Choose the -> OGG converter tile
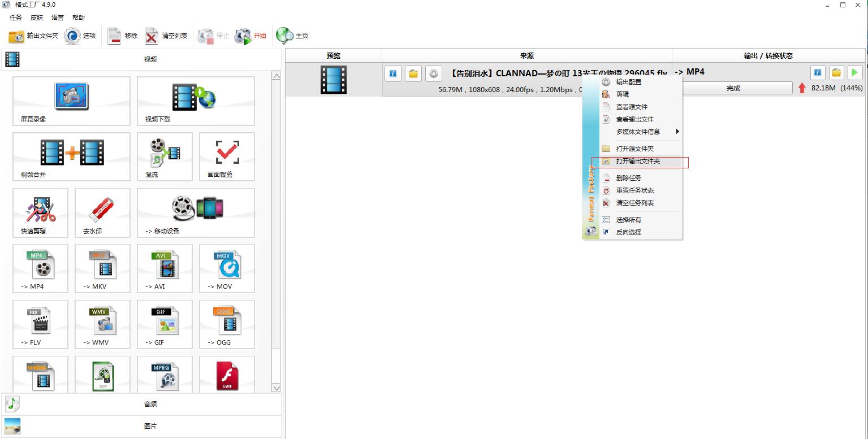 coord(227,324)
